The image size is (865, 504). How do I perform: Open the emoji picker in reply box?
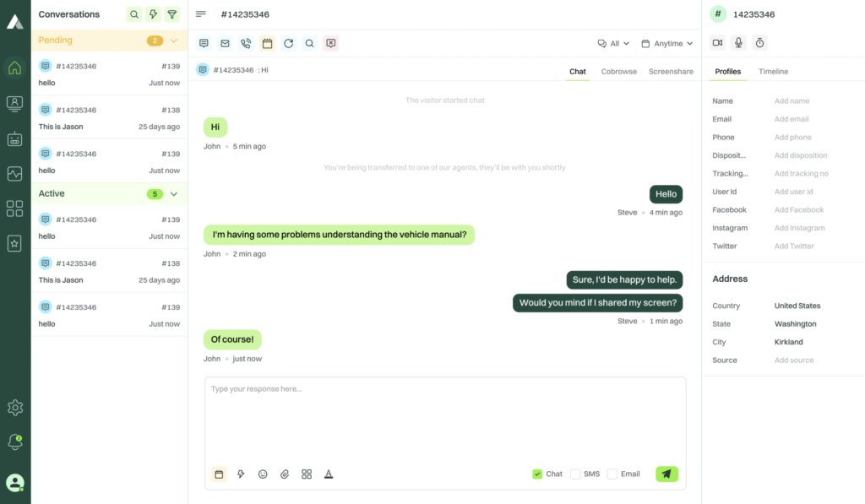point(263,474)
